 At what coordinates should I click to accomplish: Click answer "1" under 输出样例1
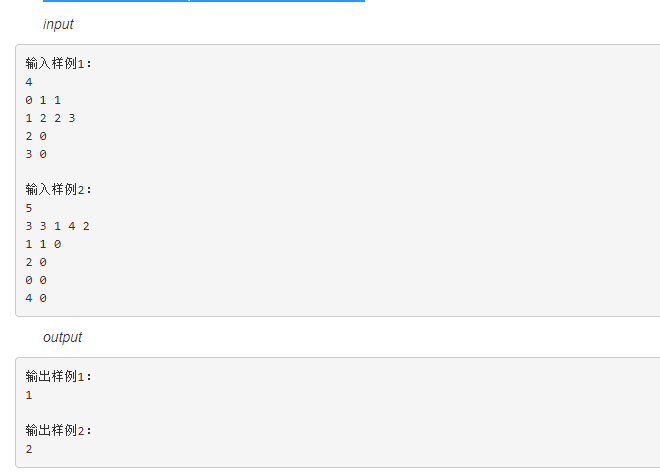point(29,395)
